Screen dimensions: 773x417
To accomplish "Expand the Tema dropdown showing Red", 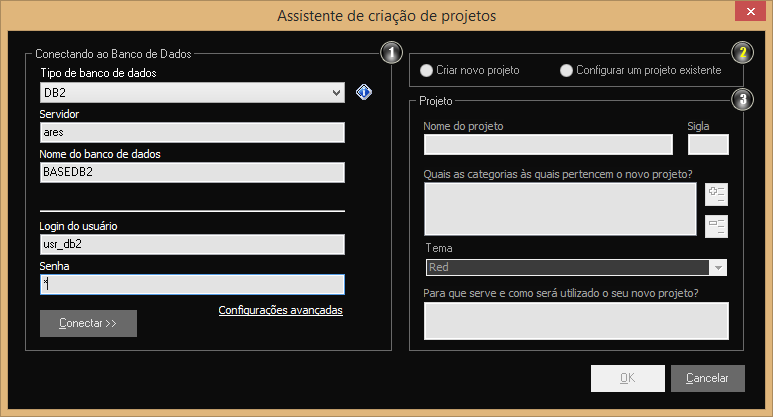I will [x=718, y=267].
